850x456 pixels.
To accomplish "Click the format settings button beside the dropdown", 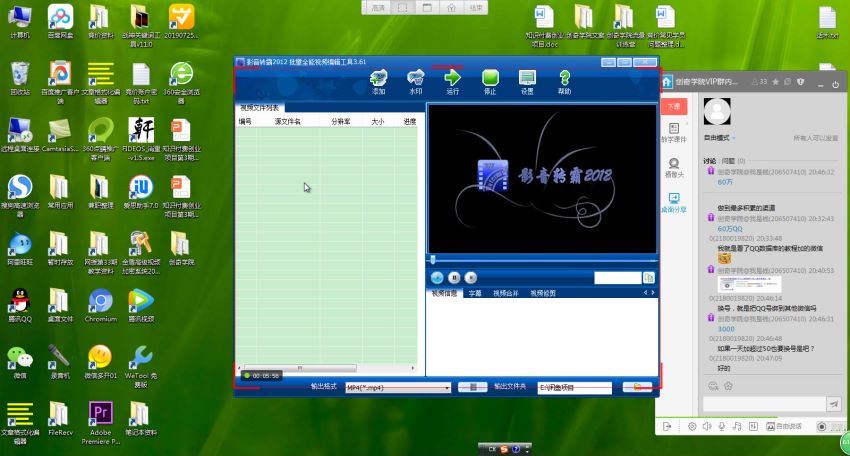I will coord(472,387).
